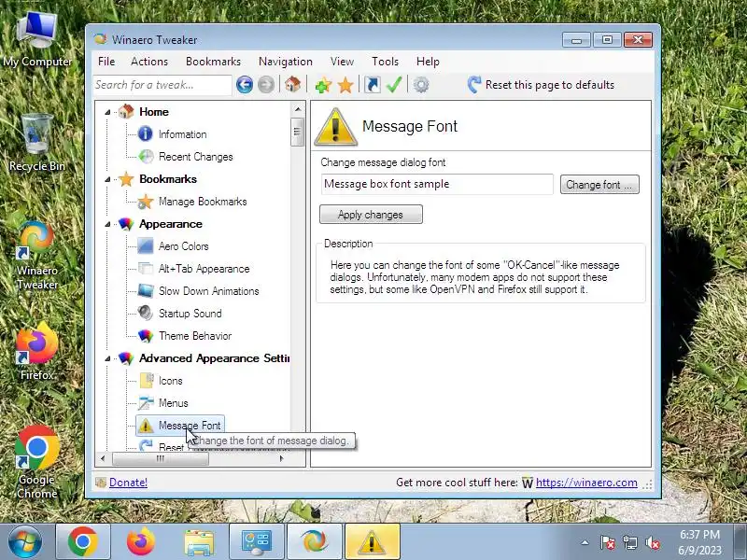
Task: Collapse the Home tree node
Action: point(107,112)
